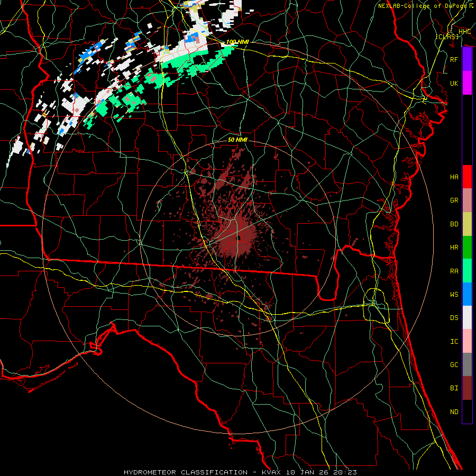This screenshot has height=476, width=476.
Task: Click the red HA legend color swatch
Action: 467,177
